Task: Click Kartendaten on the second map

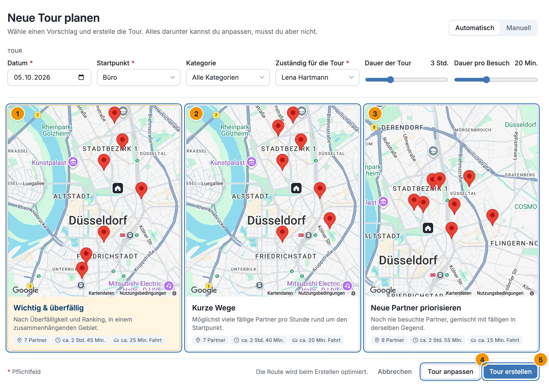Action: coord(280,293)
